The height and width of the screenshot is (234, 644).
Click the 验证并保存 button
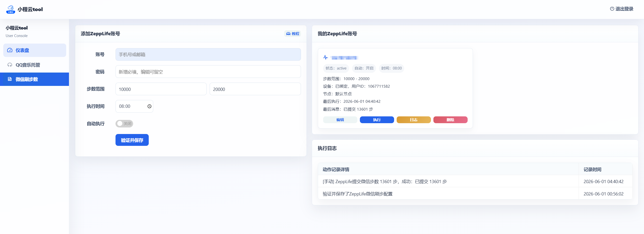pos(132,140)
